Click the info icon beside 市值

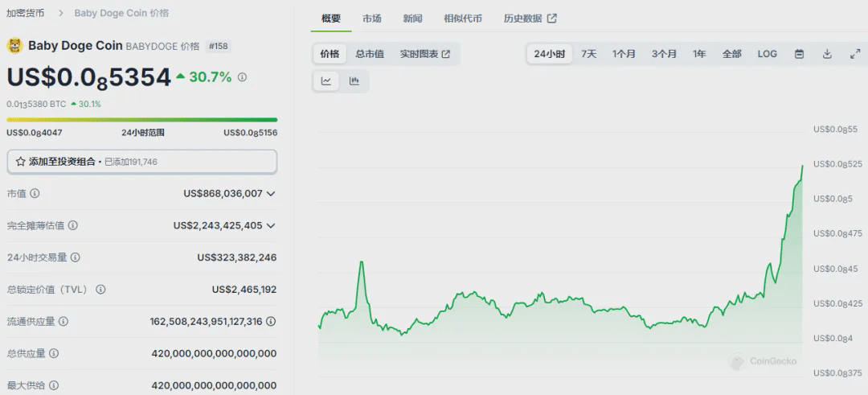(35, 193)
